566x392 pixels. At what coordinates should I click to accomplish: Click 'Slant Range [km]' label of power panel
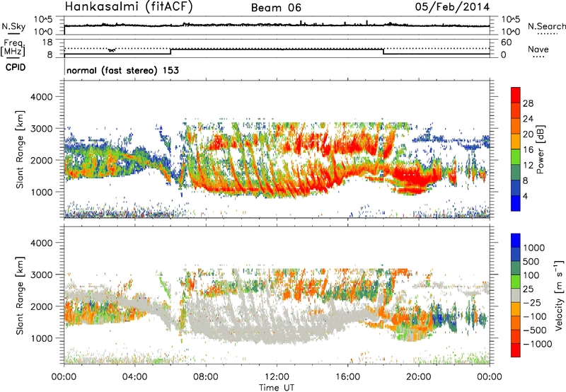[x=20, y=149]
